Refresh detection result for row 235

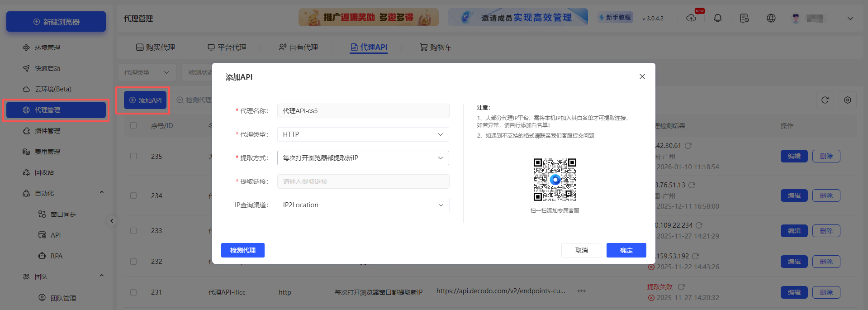pos(688,146)
